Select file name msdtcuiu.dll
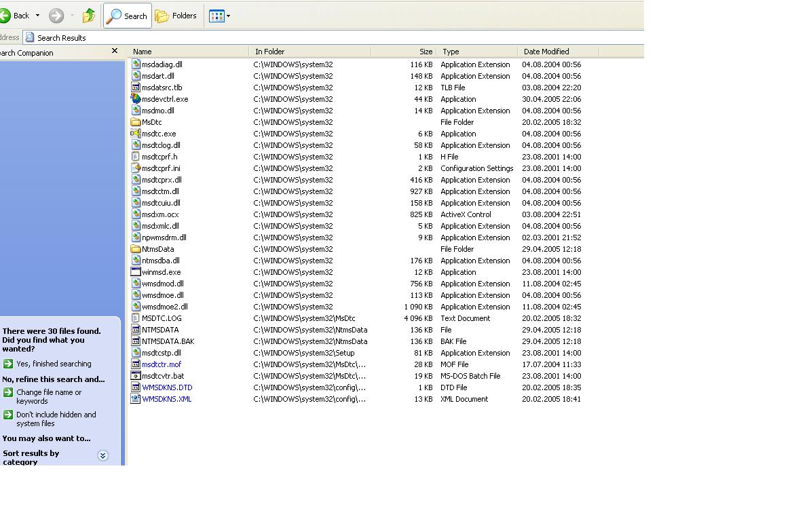 point(161,203)
